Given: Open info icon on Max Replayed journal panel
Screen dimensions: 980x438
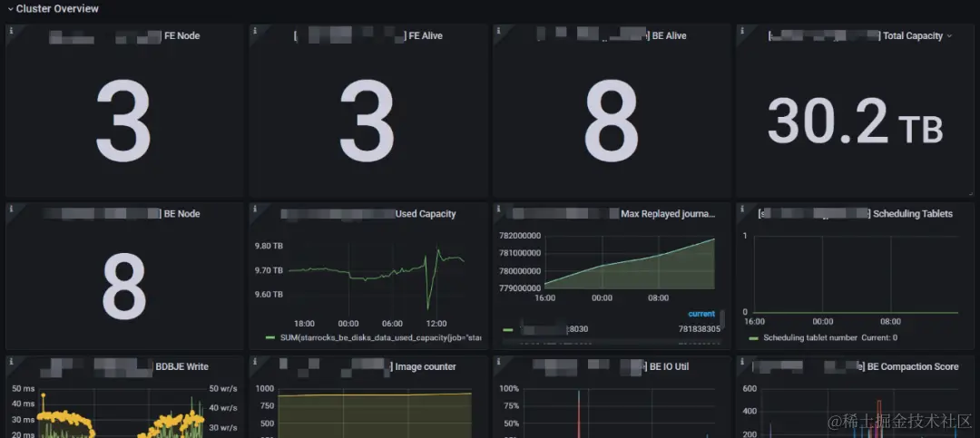Looking at the screenshot, I should coord(498,208).
